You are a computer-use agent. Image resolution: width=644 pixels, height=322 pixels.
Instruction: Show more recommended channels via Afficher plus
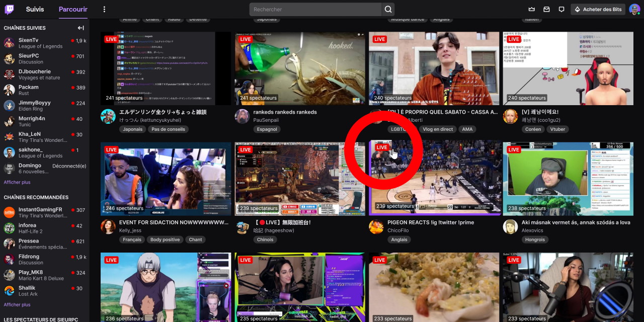click(17, 304)
